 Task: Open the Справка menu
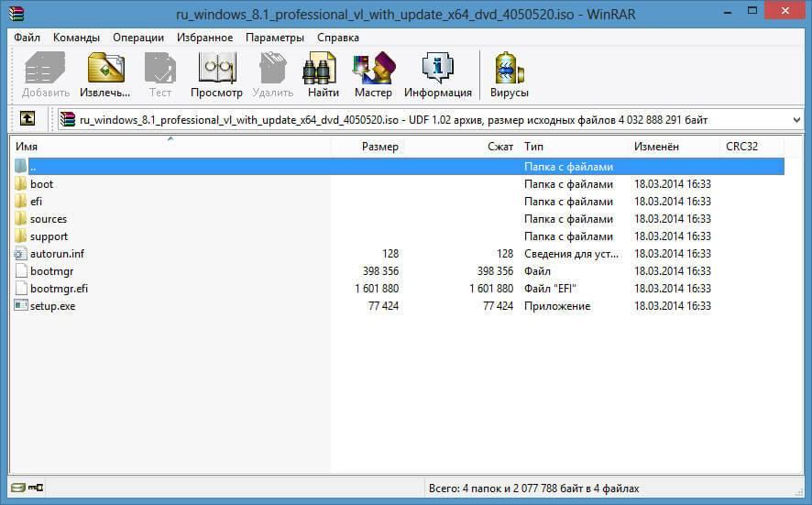(x=337, y=38)
